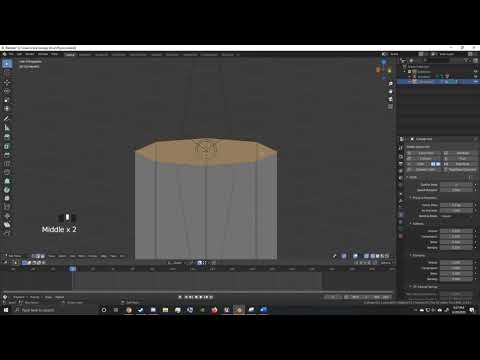480x360 pixels.
Task: Open the File menu
Action: [x=11, y=54]
